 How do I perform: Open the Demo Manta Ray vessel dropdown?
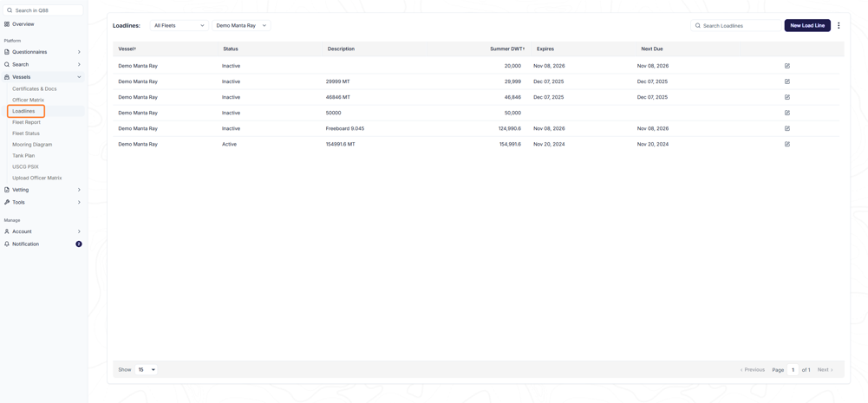241,25
